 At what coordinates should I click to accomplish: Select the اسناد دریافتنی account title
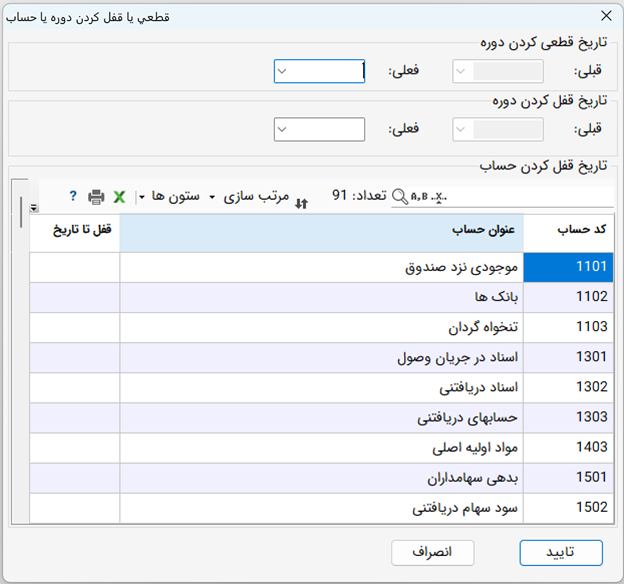[479, 388]
